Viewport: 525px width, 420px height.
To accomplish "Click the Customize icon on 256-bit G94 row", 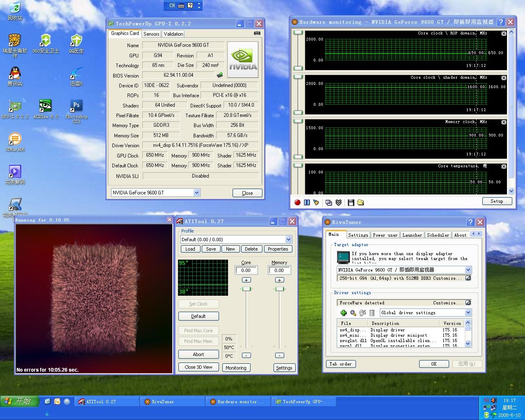I will click(468, 278).
